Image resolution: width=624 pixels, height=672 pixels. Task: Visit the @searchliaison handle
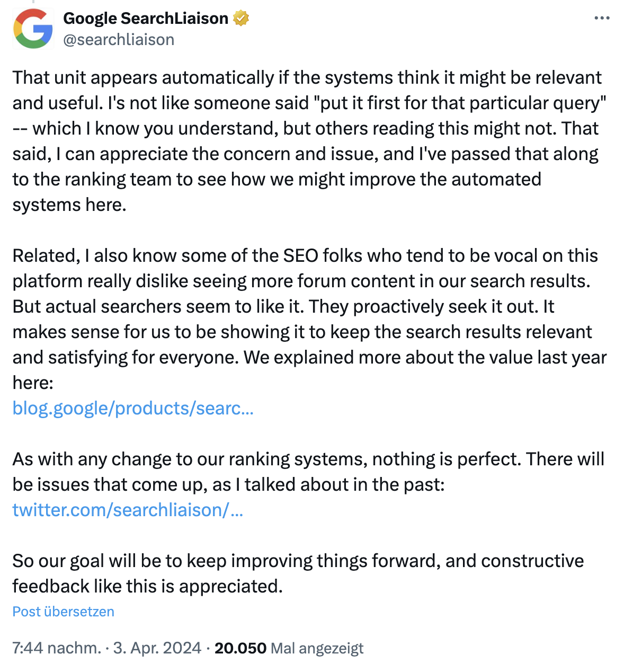[119, 39]
